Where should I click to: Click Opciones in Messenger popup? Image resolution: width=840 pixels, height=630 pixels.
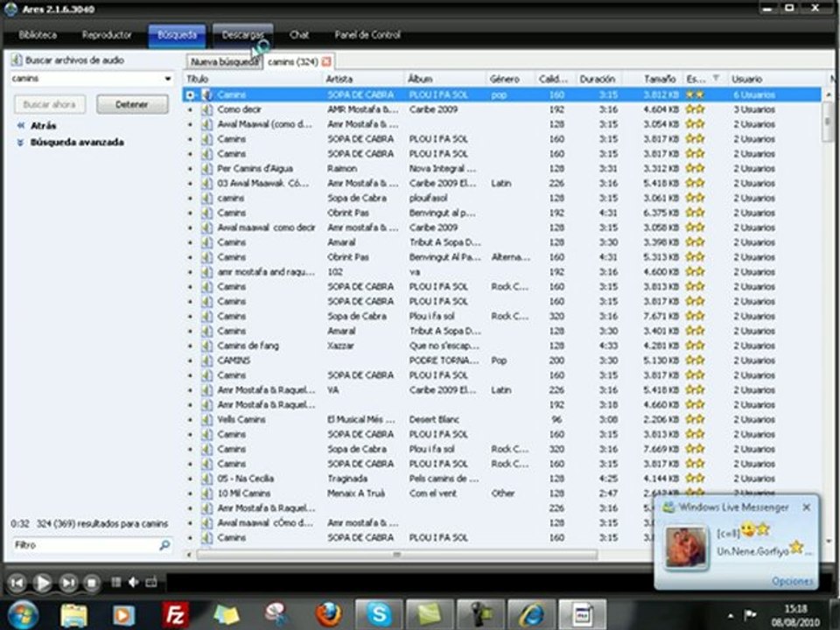click(x=793, y=581)
